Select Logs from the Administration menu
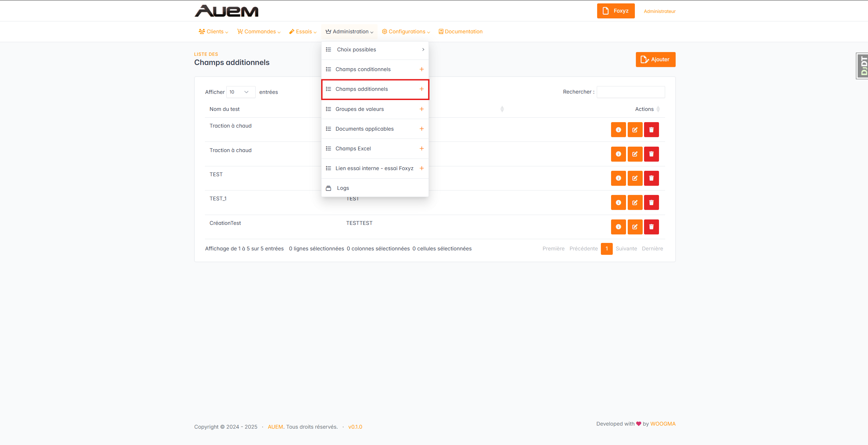Image resolution: width=868 pixels, height=445 pixels. click(x=343, y=188)
